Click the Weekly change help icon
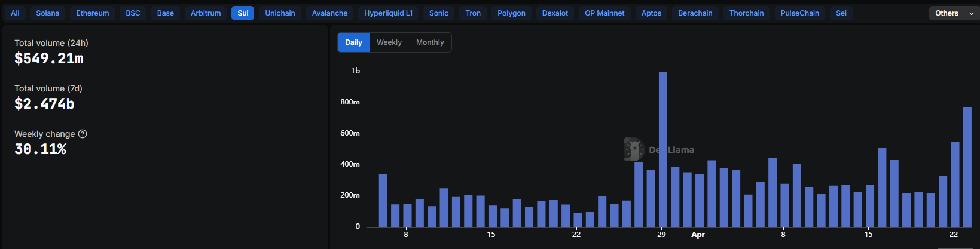Screen dimensions: 980x249 tap(83, 134)
